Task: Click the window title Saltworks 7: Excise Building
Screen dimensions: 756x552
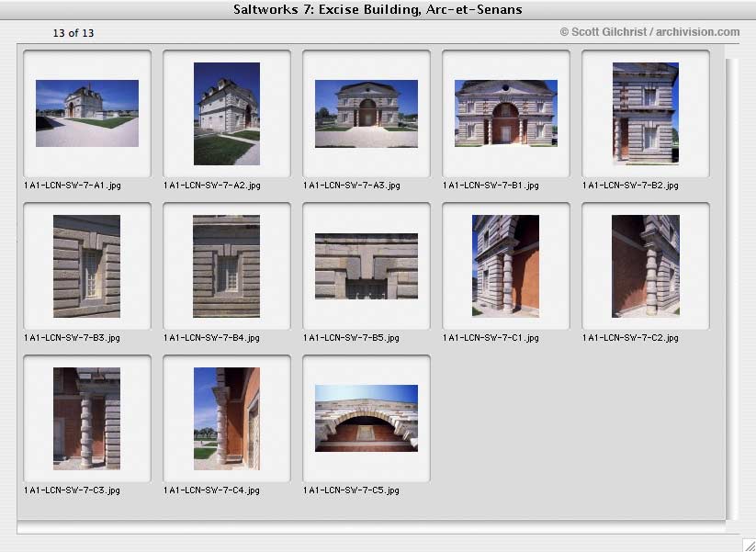Action: tap(378, 9)
